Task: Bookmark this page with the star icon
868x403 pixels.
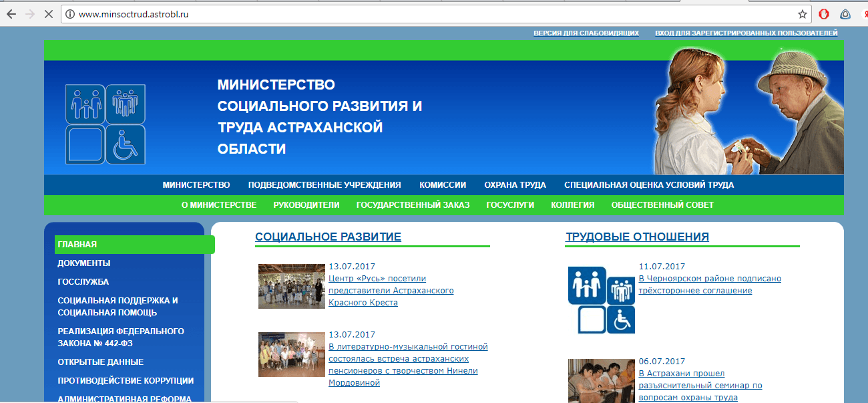Action: pos(802,14)
